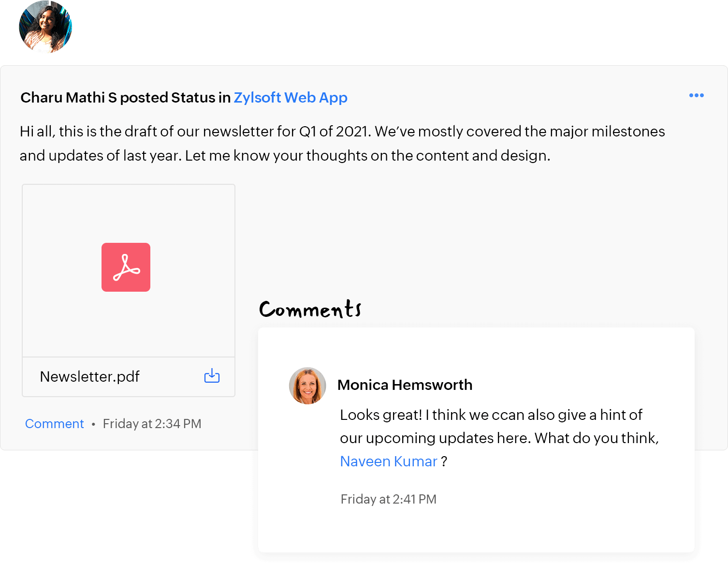This screenshot has width=728, height=565.
Task: Click the Newsletter.pdf file name
Action: click(89, 376)
